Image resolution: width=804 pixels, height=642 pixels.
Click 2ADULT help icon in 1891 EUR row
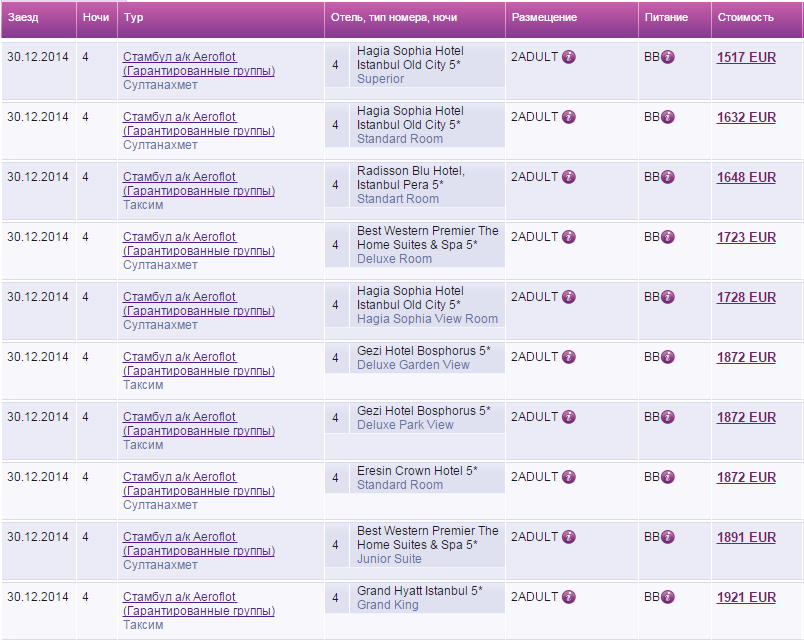[x=569, y=537]
